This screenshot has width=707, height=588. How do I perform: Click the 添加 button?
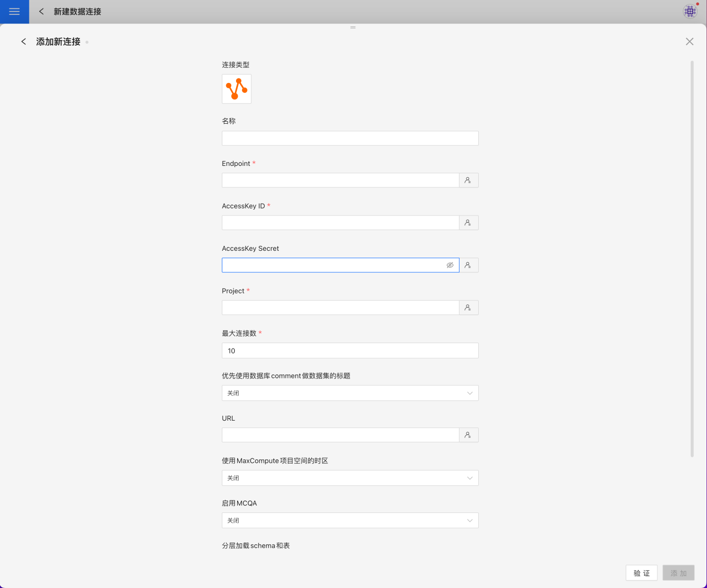coord(678,573)
